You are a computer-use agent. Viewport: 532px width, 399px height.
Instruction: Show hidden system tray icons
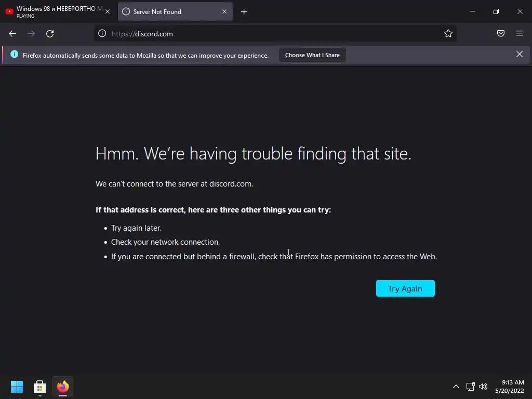click(456, 387)
